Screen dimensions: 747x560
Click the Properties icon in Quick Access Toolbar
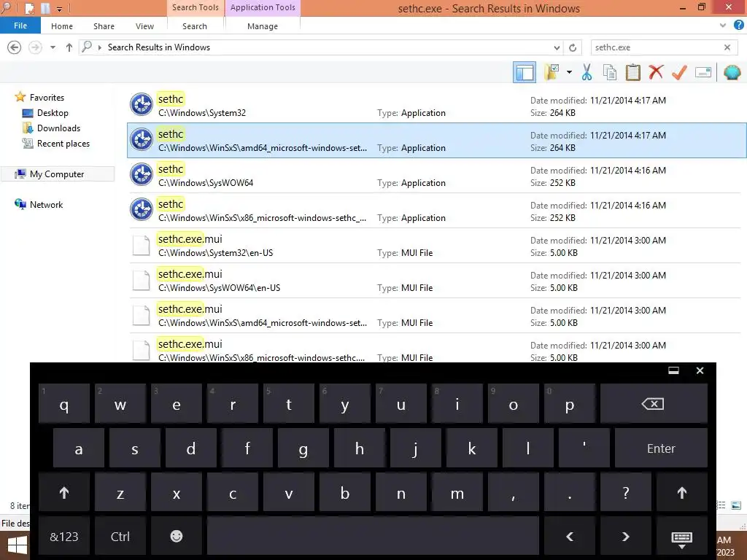click(x=29, y=9)
